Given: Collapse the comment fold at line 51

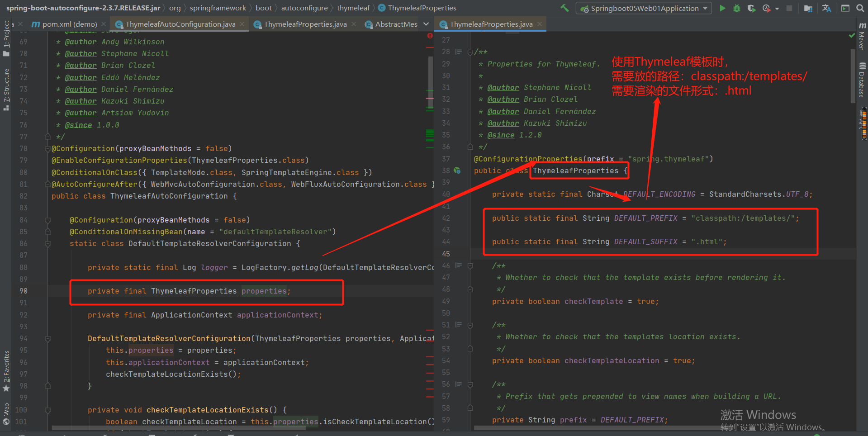Looking at the screenshot, I should 470,325.
